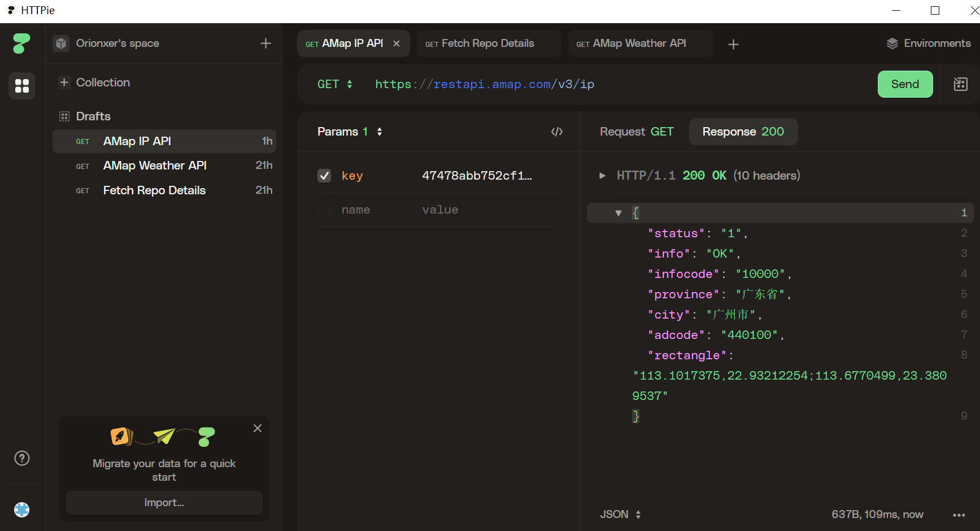Open the Params section selector

[x=350, y=132]
